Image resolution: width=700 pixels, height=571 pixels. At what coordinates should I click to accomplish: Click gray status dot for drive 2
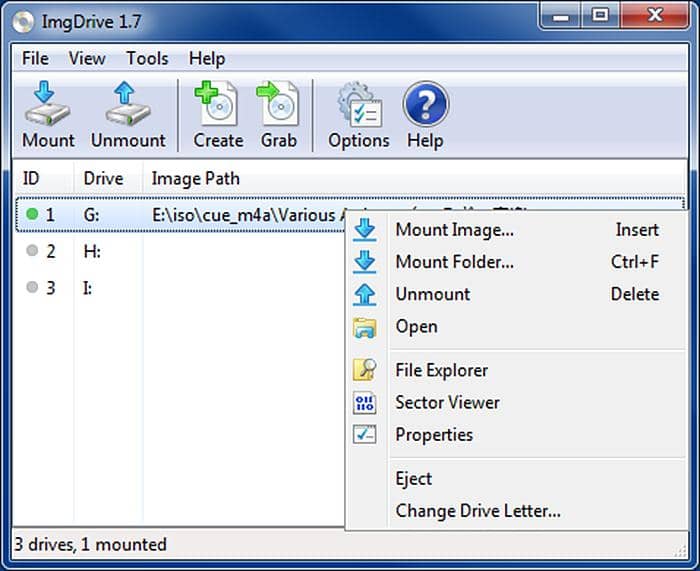coord(32,250)
